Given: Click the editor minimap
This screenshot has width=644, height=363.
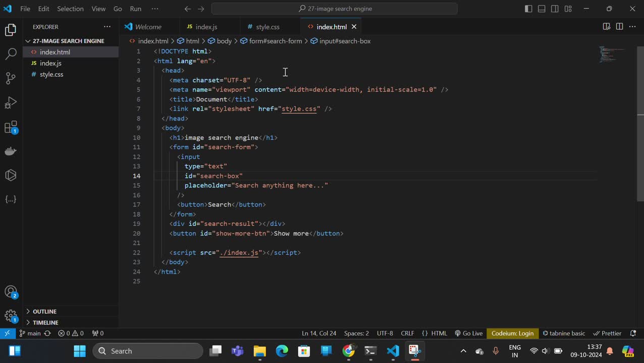Looking at the screenshot, I should tap(612, 54).
